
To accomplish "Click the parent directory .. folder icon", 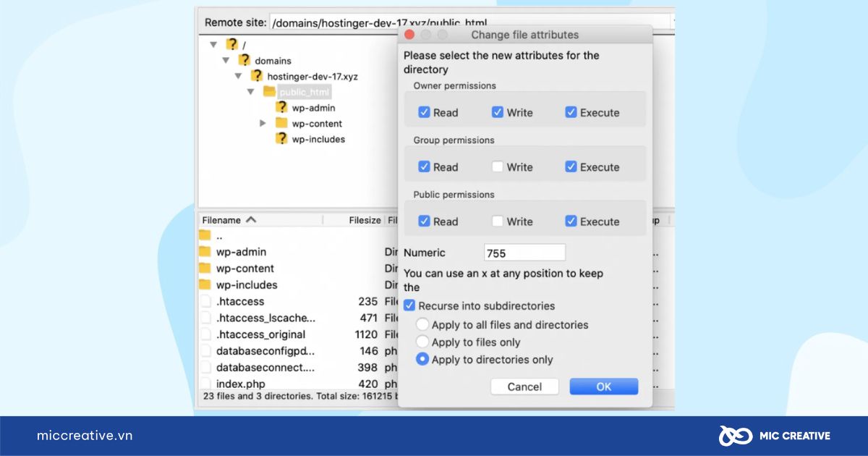I will (x=205, y=235).
